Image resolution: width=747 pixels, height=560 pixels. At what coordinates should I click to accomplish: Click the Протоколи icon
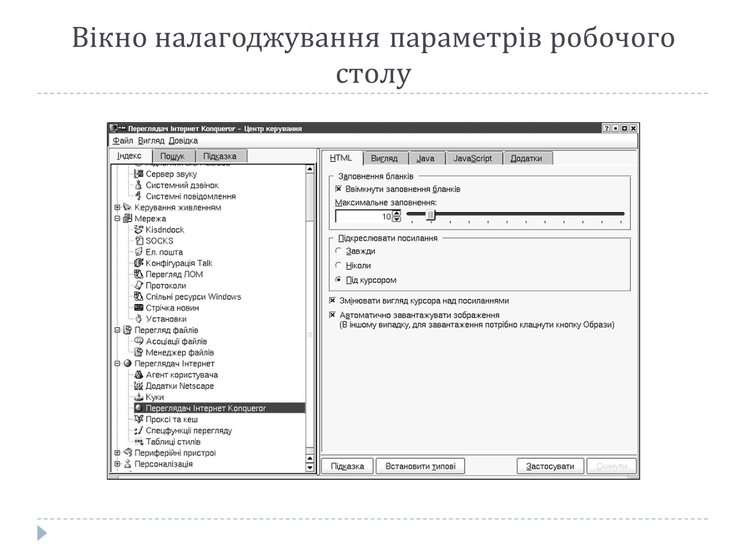(x=138, y=286)
